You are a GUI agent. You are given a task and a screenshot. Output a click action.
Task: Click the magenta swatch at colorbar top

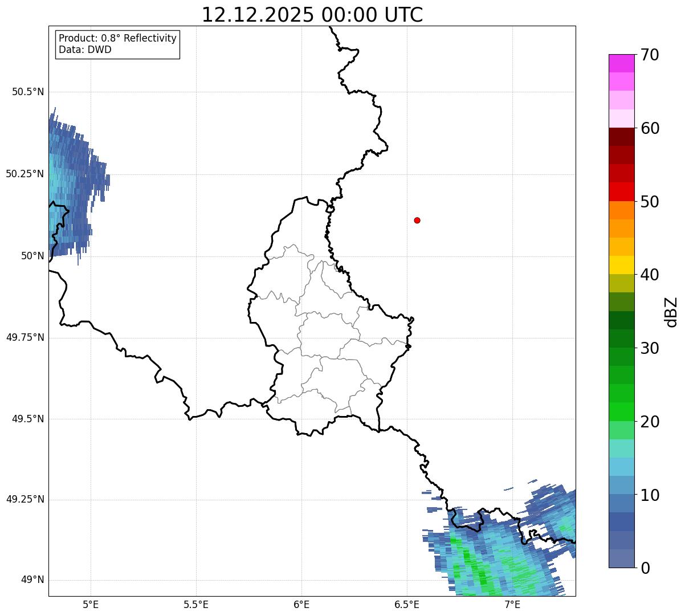[621, 63]
